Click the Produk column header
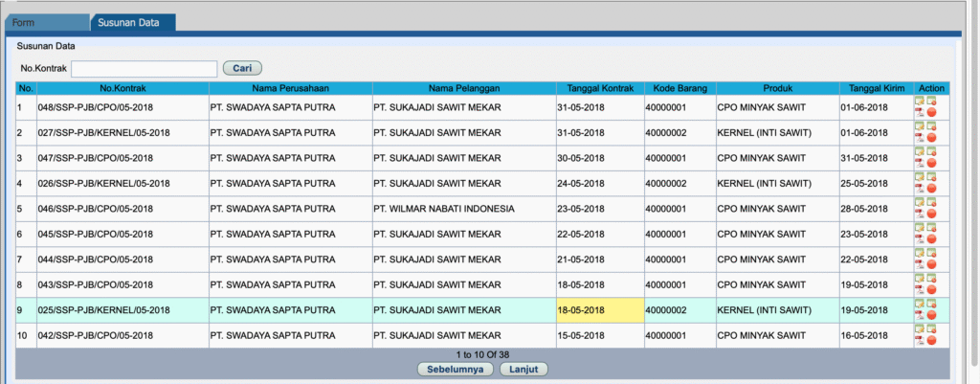 point(777,88)
